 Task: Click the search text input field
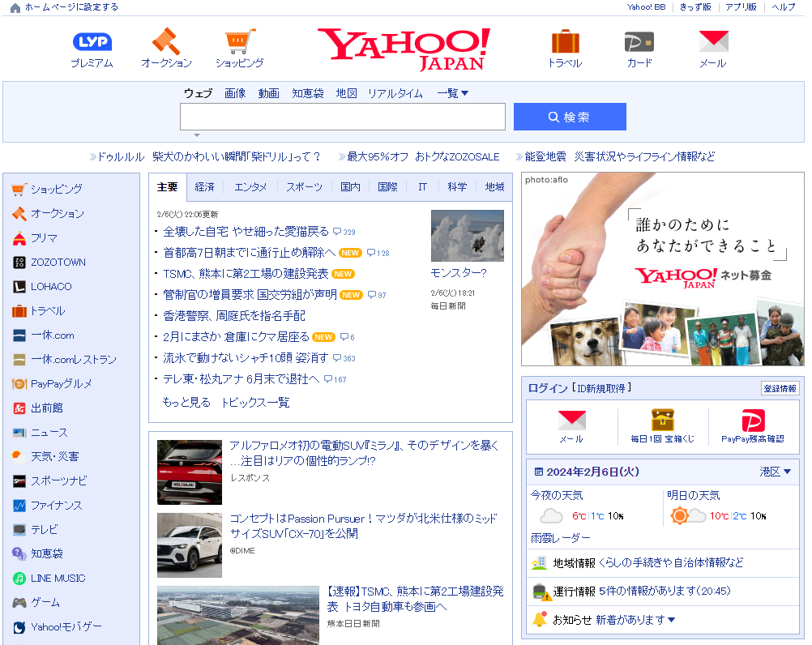pyautogui.click(x=342, y=117)
